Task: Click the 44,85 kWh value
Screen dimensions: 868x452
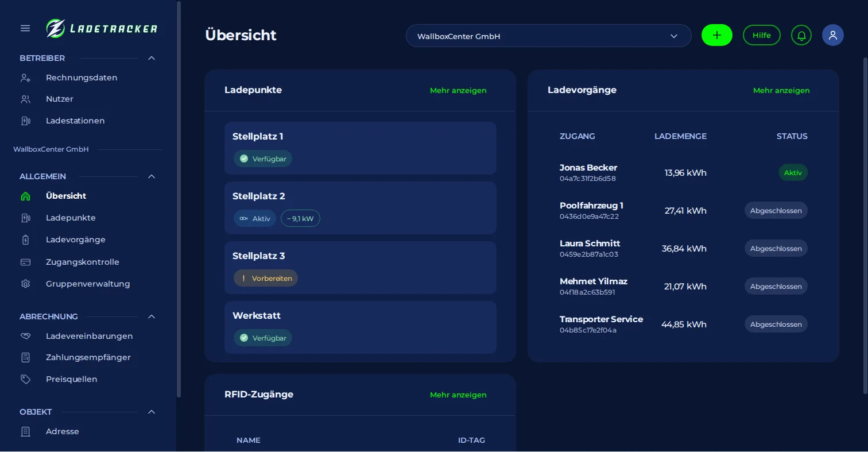Action: (x=684, y=324)
